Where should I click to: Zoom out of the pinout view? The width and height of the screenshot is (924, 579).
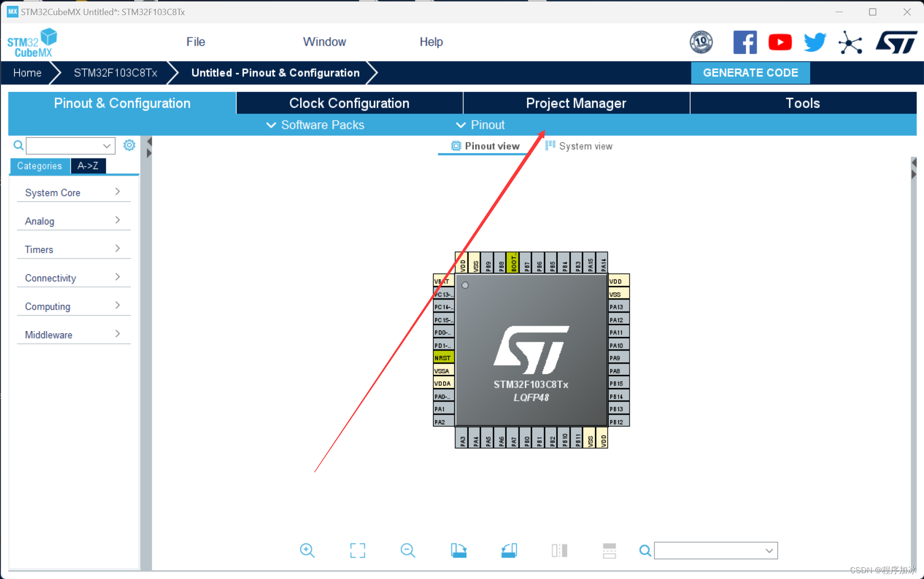(x=408, y=550)
